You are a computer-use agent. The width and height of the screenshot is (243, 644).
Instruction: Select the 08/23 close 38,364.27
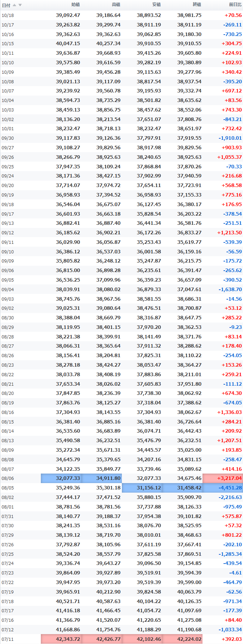point(189,365)
